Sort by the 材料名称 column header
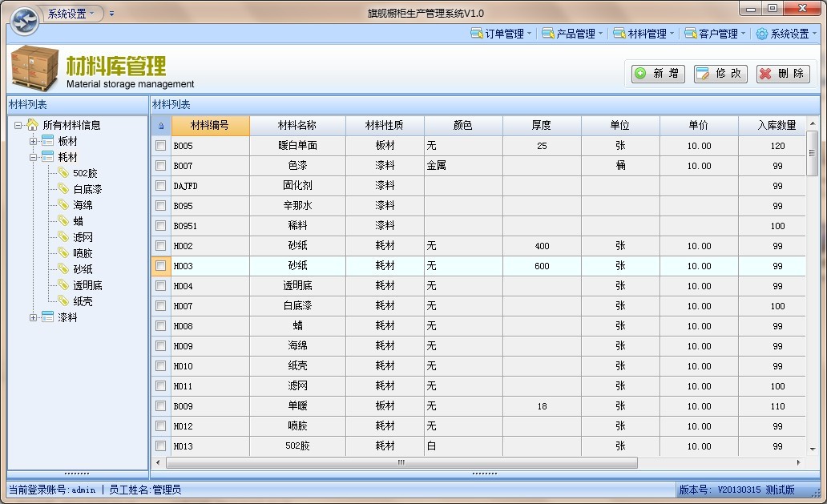 click(x=297, y=126)
